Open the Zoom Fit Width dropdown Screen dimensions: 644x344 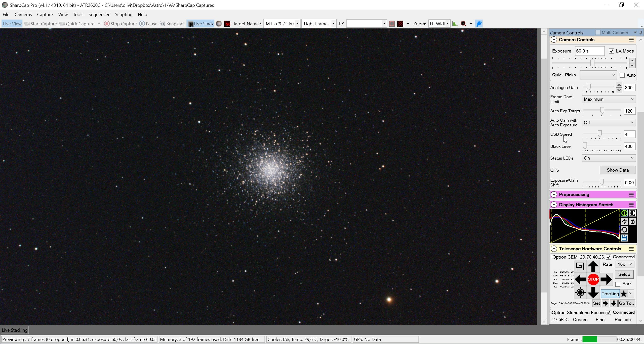(x=447, y=24)
